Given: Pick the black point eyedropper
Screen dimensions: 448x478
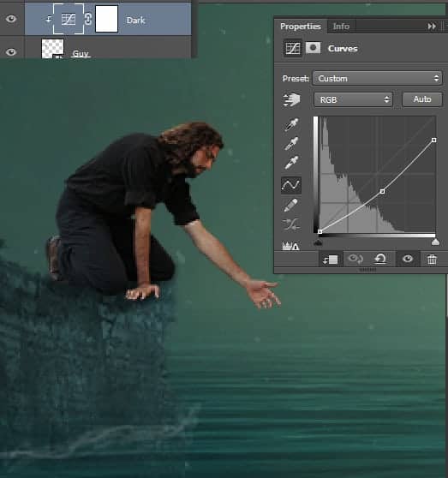Looking at the screenshot, I should 291,124.
